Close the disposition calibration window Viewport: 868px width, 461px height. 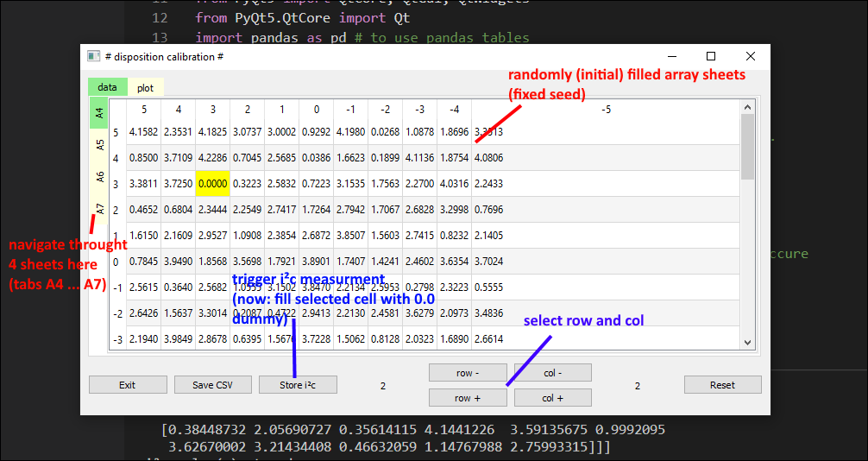750,56
